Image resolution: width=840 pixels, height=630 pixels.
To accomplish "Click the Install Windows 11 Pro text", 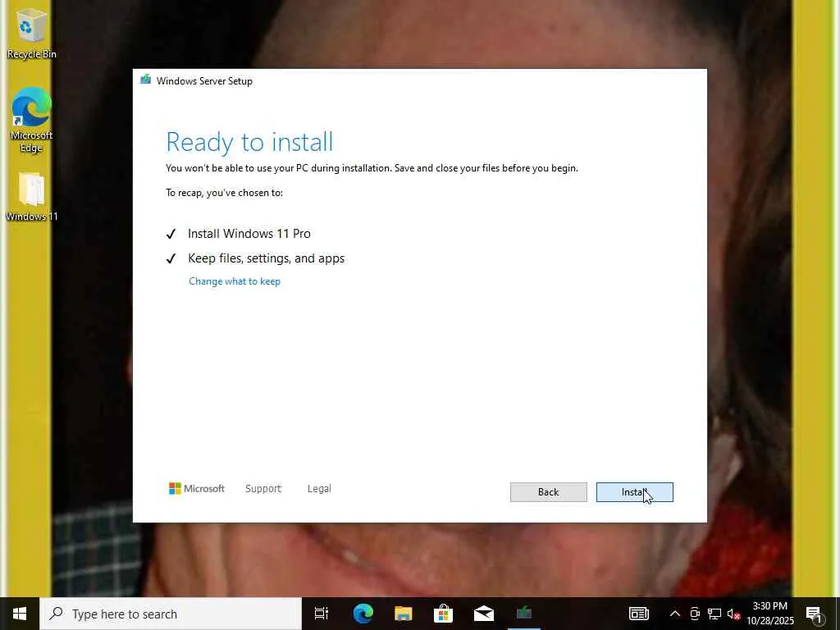I will (x=249, y=234).
